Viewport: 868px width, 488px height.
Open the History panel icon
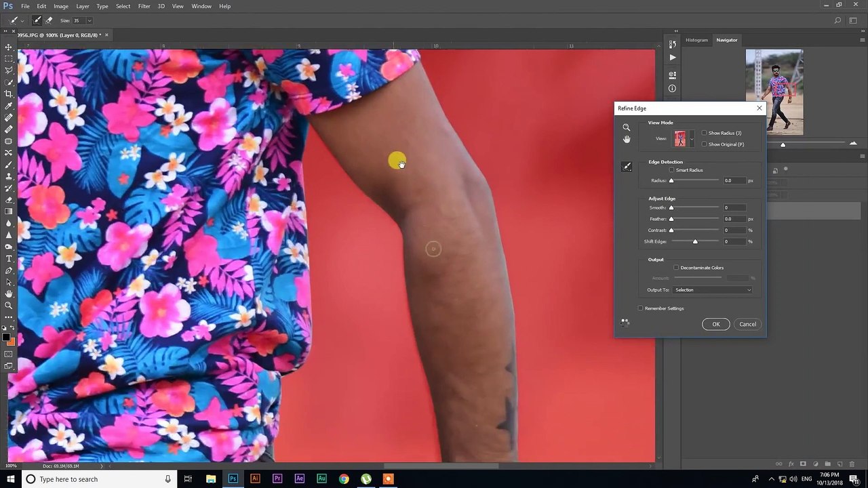pyautogui.click(x=672, y=44)
